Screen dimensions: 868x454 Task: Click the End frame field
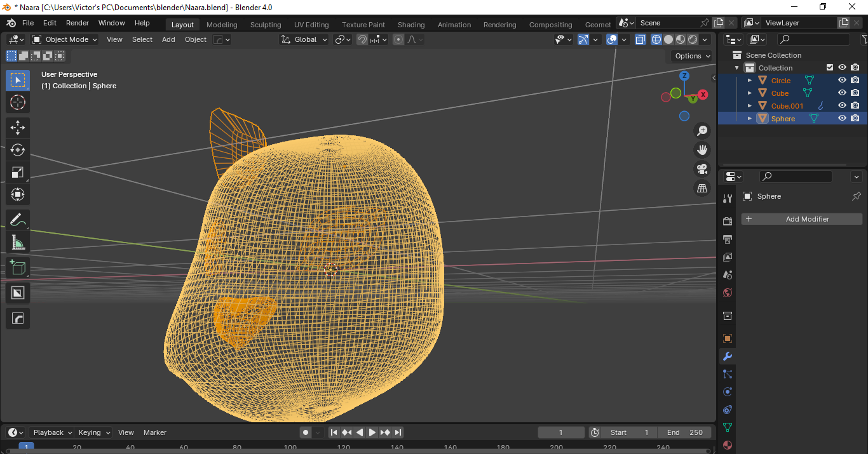coord(685,432)
